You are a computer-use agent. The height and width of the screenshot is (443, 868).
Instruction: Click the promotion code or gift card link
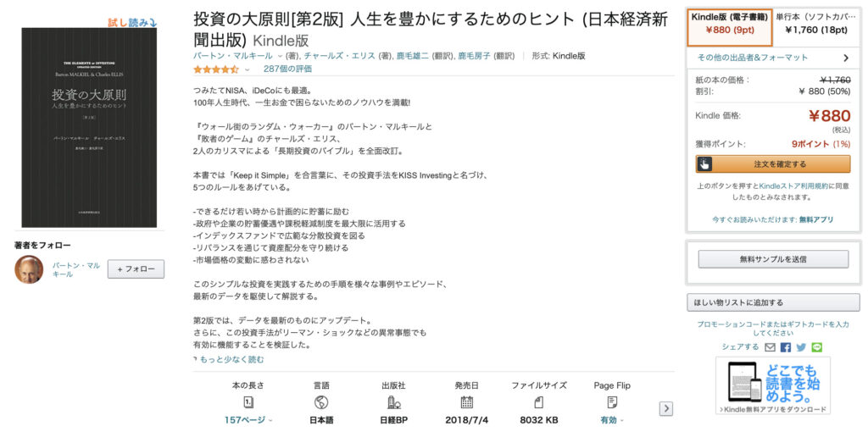[x=773, y=329]
